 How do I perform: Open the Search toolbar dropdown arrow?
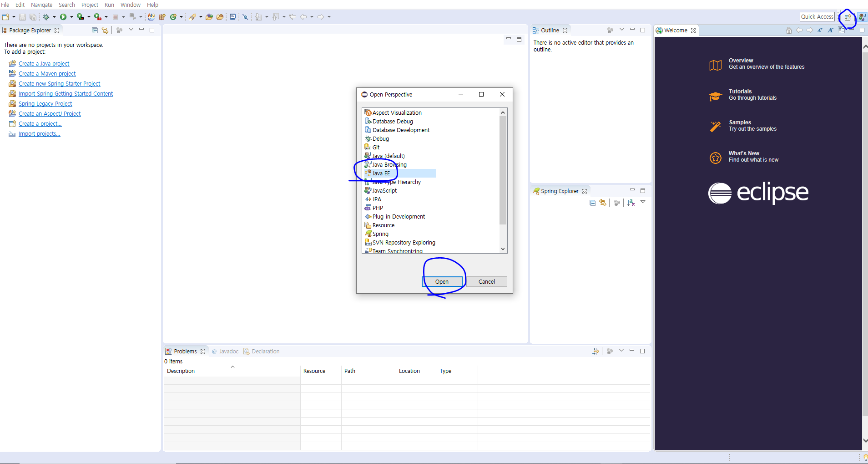click(x=201, y=17)
